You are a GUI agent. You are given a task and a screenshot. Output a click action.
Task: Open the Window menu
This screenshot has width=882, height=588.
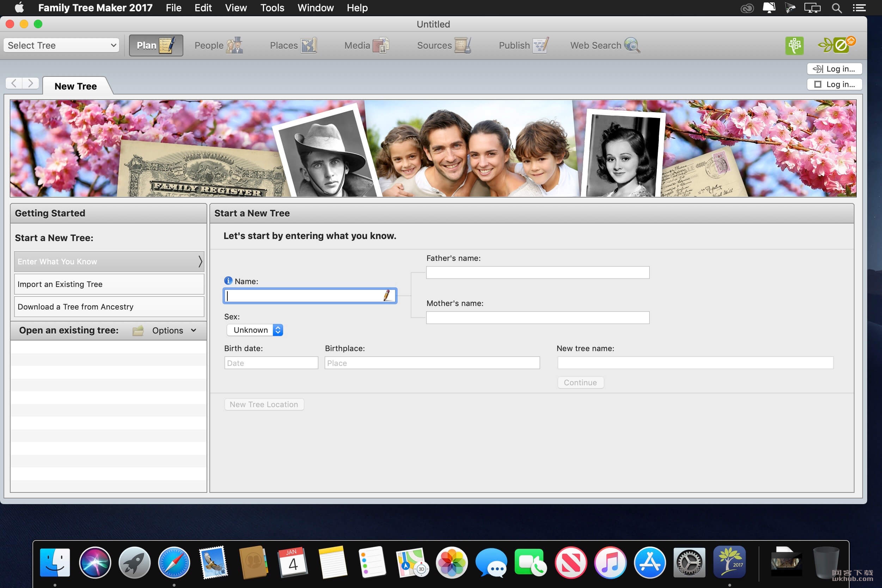click(x=316, y=8)
